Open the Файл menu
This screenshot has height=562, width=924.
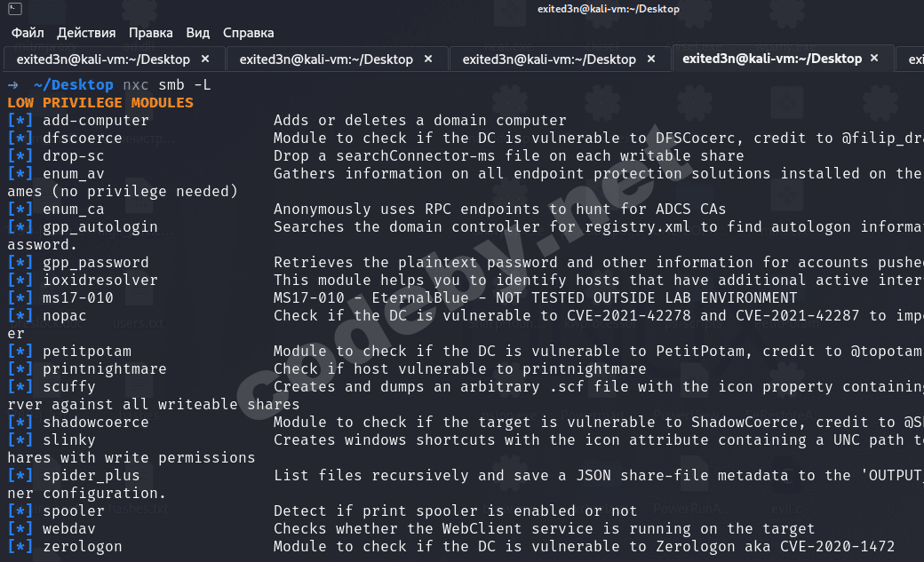(x=28, y=33)
